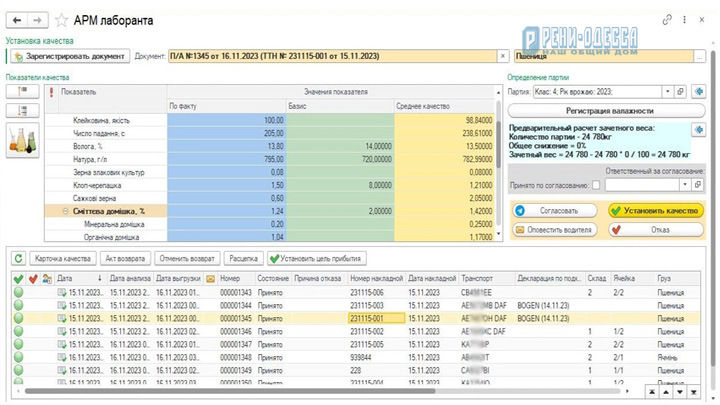Toggle the Принято по согласованию checkbox
Image resolution: width=720 pixels, height=405 pixels.
[596, 186]
